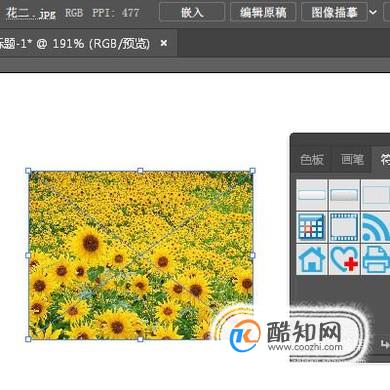Screen dimensions: 390x390
Task: Select the RSS feed symbol
Action: [376, 227]
